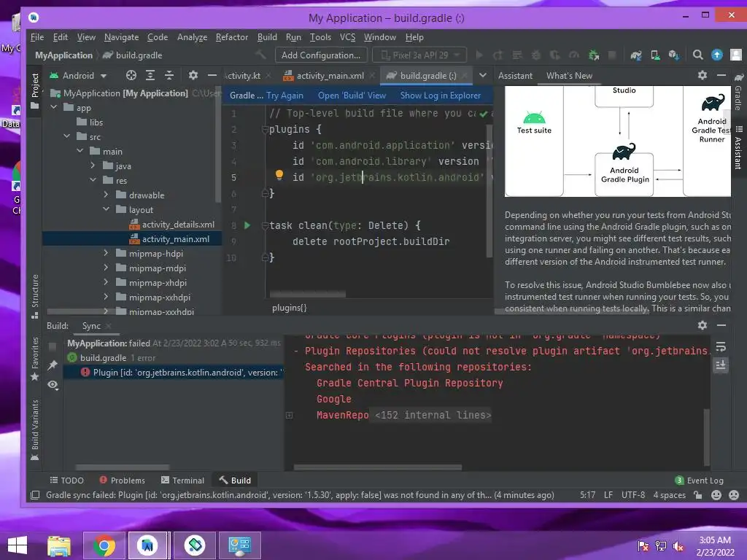
Task: Click Add Configuration... button
Action: (321, 55)
